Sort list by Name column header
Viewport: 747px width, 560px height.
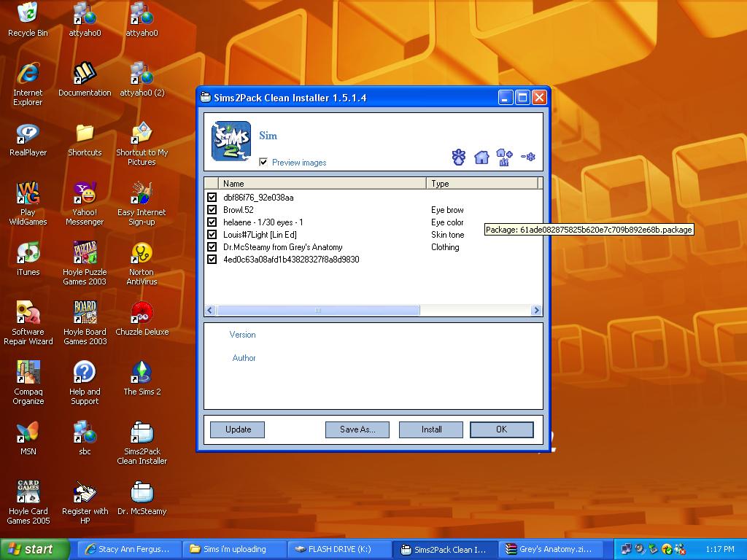(321, 183)
